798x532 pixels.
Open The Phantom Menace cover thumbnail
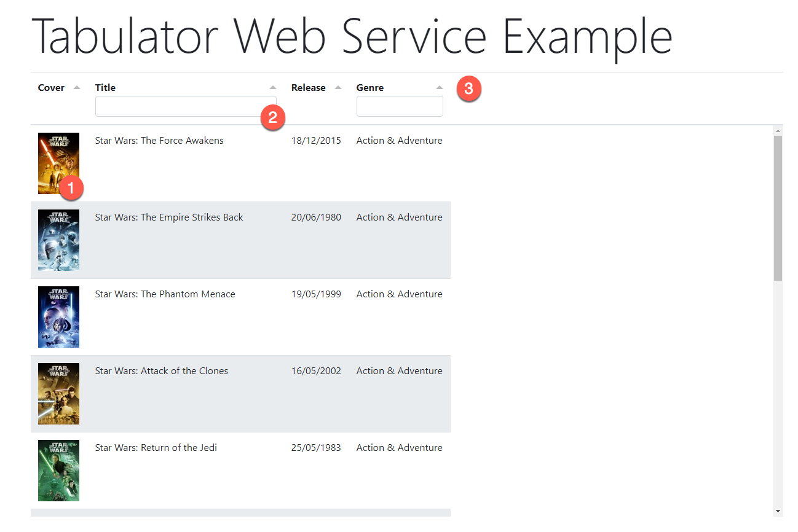(x=58, y=317)
